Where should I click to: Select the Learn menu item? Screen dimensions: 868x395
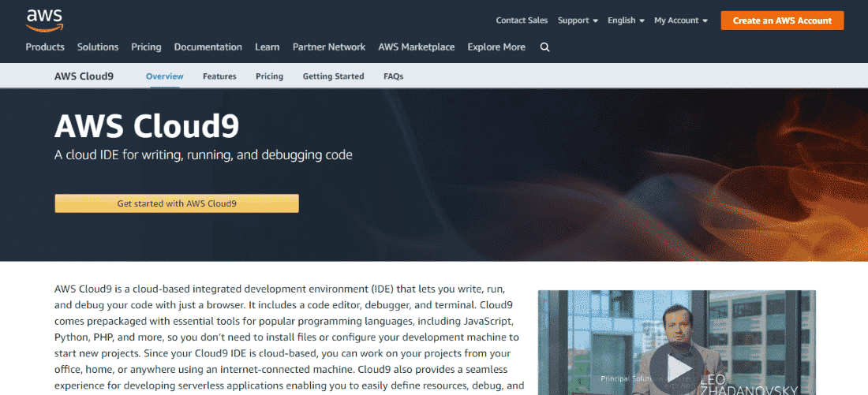(x=267, y=47)
